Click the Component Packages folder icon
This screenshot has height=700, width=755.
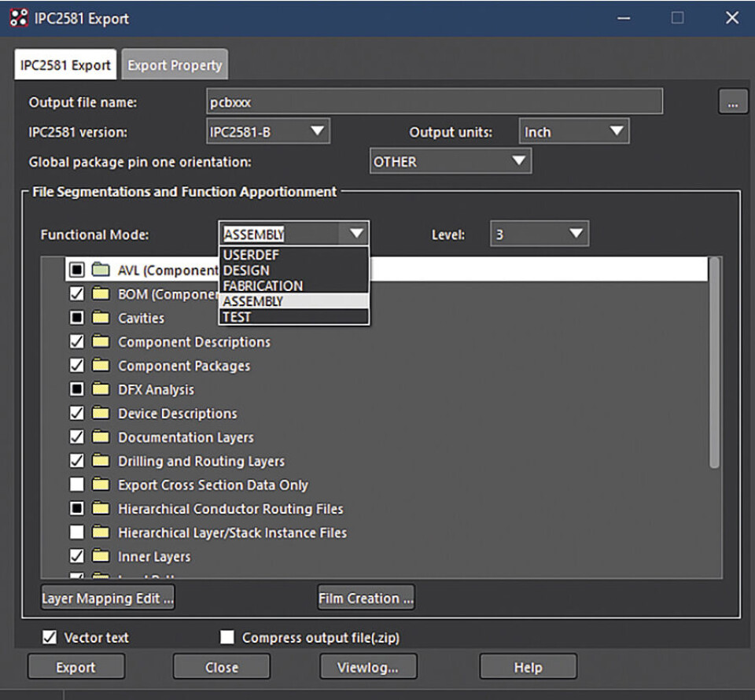[x=101, y=366]
